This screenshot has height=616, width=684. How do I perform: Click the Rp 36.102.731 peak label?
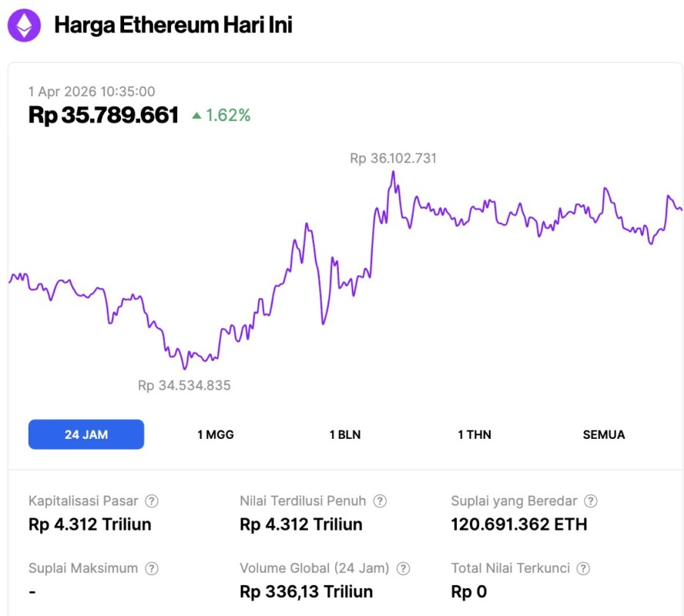click(x=393, y=159)
